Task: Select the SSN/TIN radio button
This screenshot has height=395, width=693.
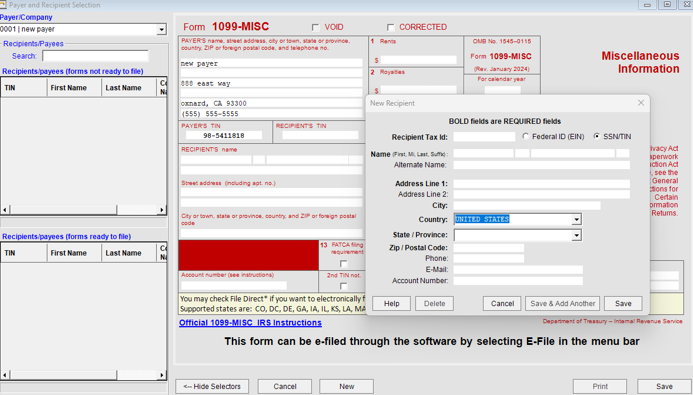Action: [597, 137]
